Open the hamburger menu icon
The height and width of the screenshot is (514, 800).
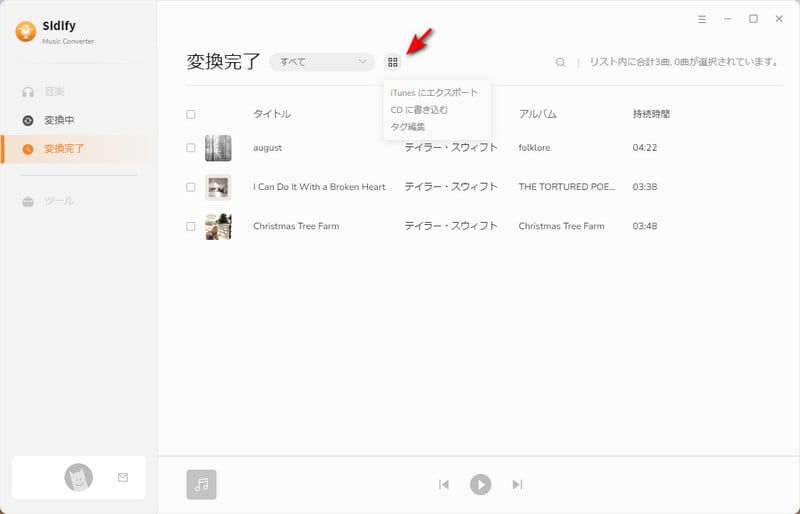click(702, 19)
